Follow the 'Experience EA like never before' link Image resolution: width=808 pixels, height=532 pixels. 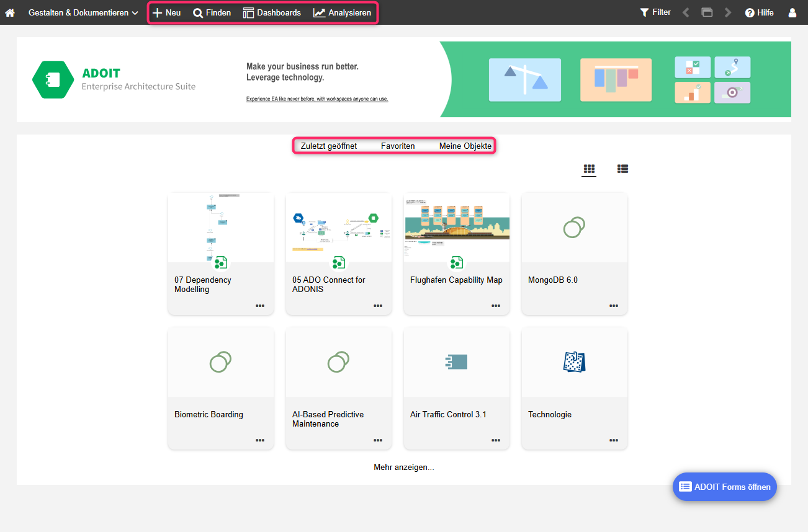click(317, 99)
